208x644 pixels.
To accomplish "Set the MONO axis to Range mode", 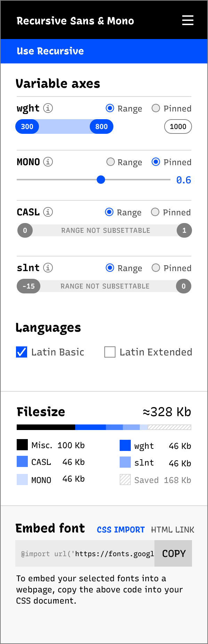I will coord(110,162).
